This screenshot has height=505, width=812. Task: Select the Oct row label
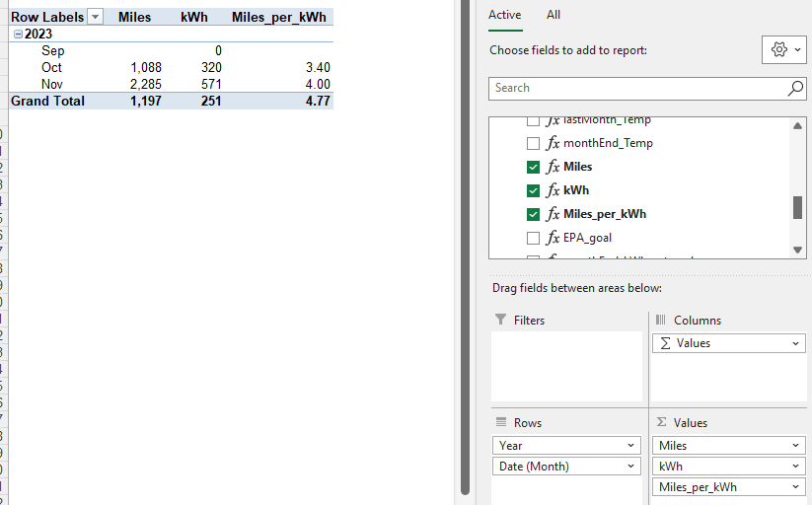pyautogui.click(x=51, y=67)
